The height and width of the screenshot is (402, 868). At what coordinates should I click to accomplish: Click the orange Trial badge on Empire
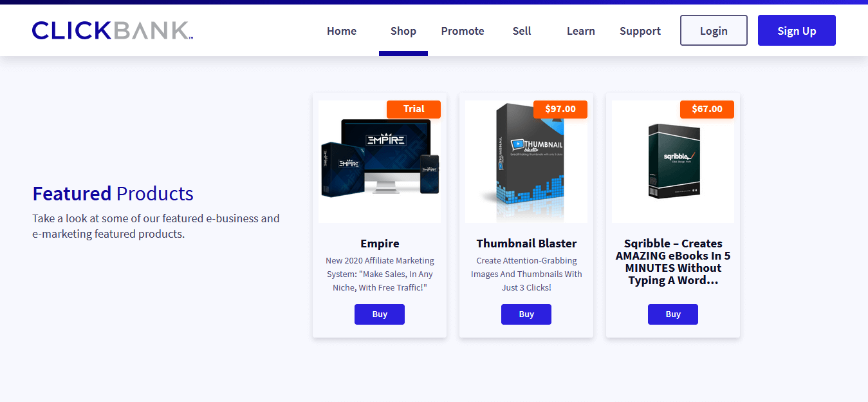tap(414, 109)
